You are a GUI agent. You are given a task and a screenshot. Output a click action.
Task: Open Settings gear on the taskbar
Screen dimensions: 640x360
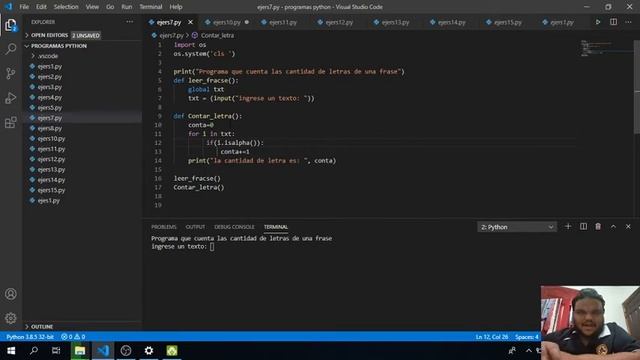coord(149,351)
